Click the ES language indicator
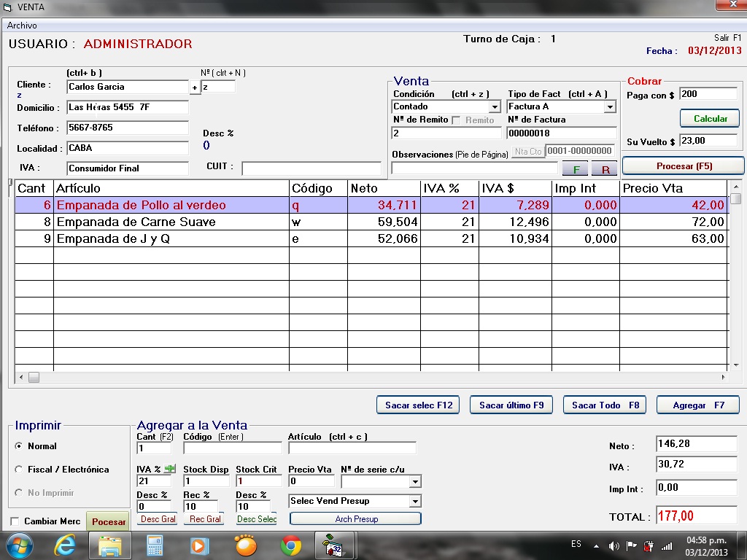This screenshot has width=747, height=560. [x=576, y=544]
